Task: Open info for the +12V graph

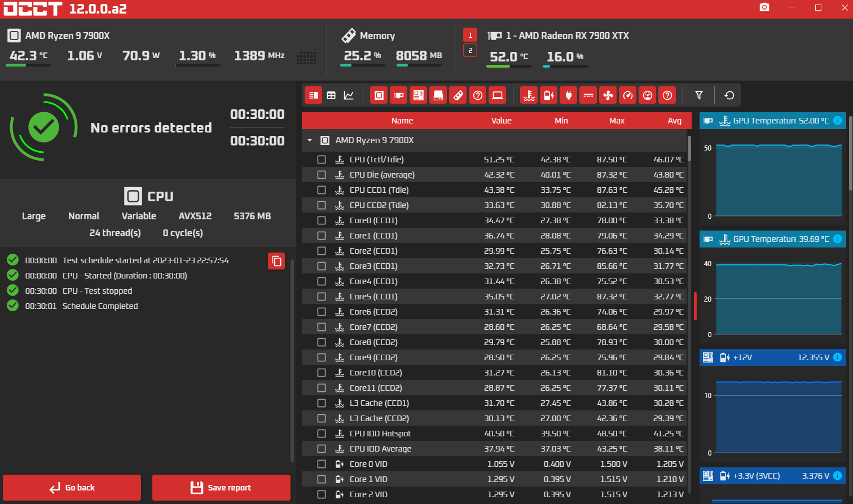Action: (x=838, y=357)
